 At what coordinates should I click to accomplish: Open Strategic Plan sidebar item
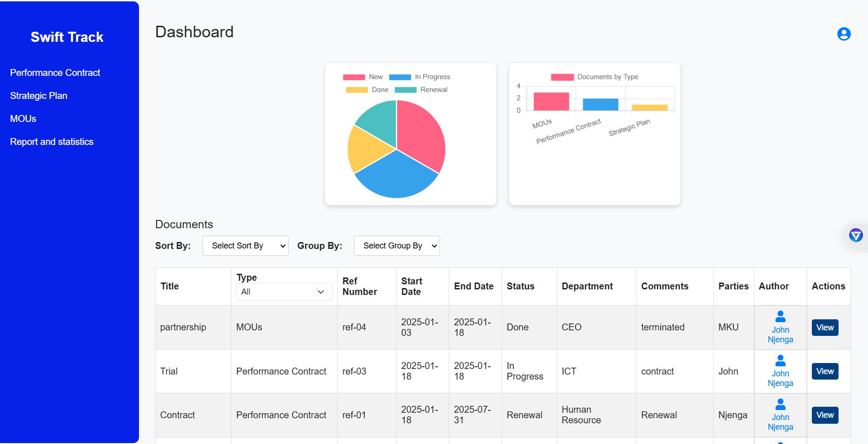pos(39,96)
